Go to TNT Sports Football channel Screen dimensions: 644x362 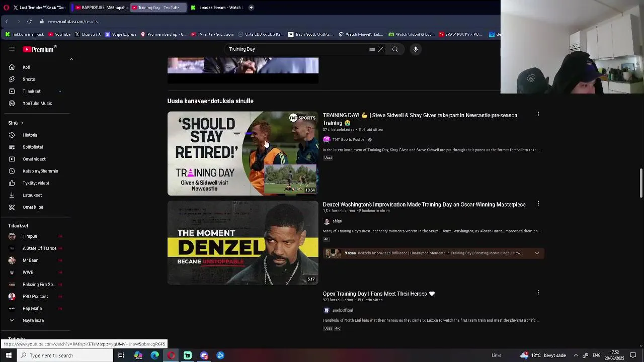[349, 140]
